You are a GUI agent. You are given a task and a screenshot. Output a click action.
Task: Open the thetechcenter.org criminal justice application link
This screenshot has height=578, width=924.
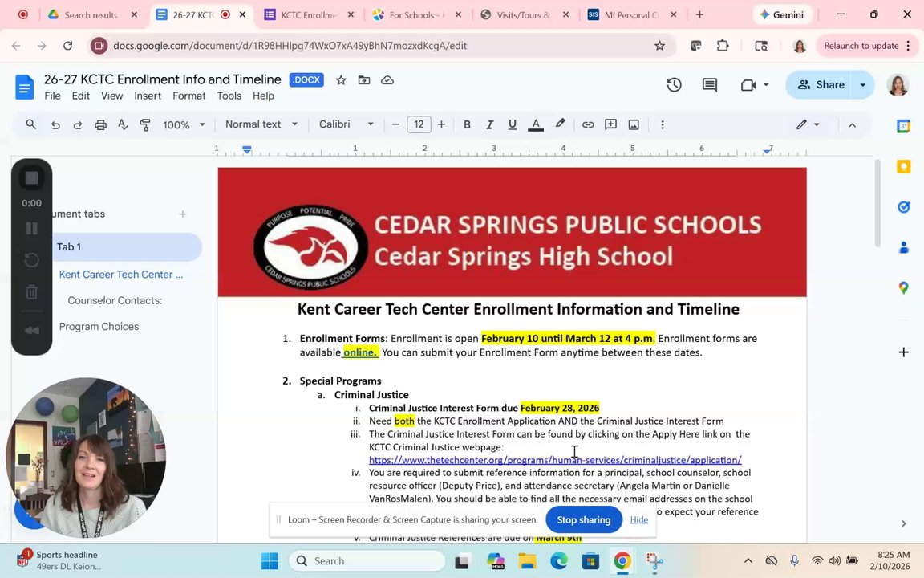(x=555, y=460)
